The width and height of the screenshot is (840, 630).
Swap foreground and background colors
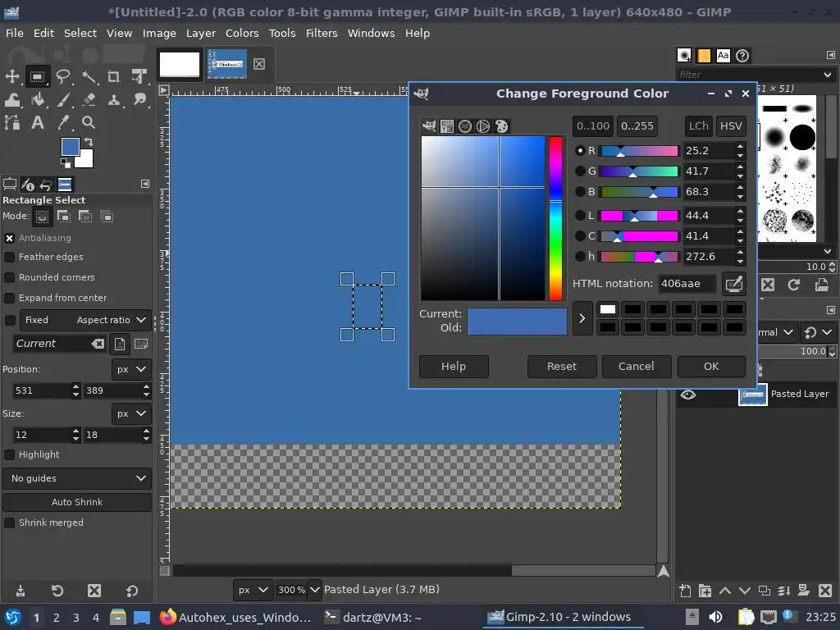[89, 143]
